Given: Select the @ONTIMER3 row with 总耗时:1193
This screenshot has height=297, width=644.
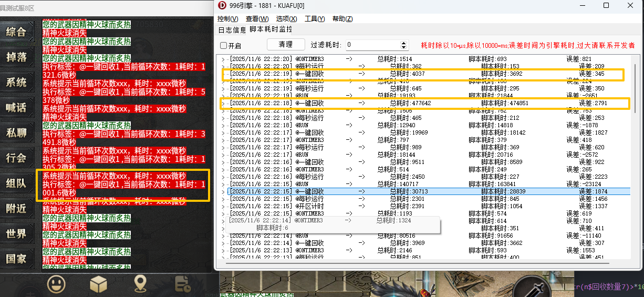Looking at the screenshot, I should tap(428, 214).
